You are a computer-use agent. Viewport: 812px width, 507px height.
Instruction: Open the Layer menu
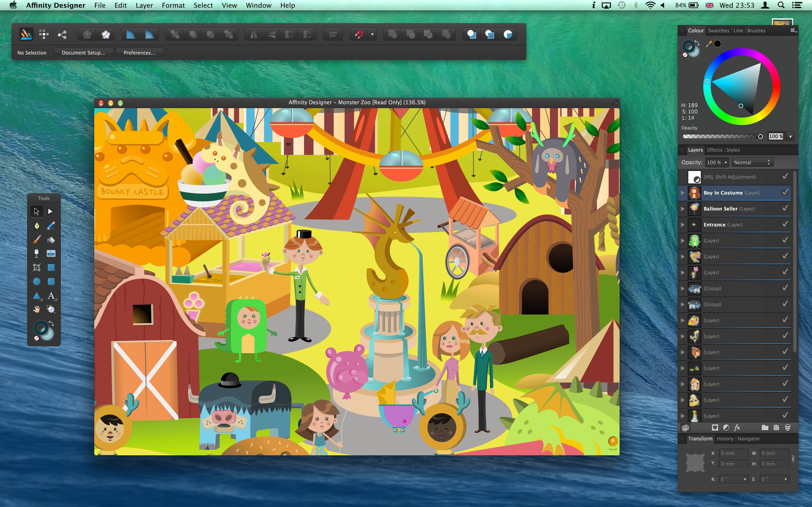(144, 5)
